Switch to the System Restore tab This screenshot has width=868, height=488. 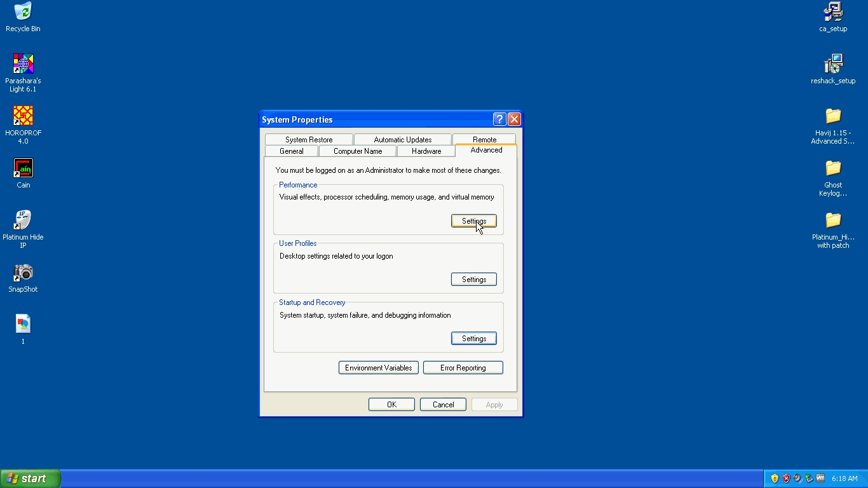pos(308,139)
